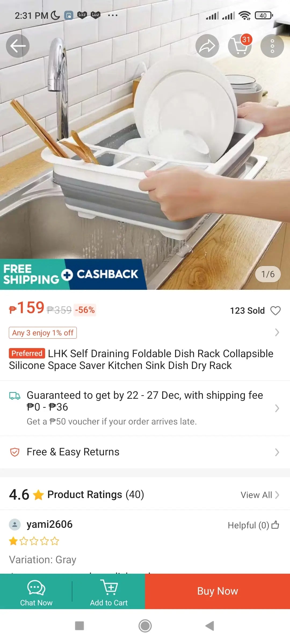Expand the 'Any 3 enjoy 1% off' promo chevron
Screen dimensions: 290x644
(277, 333)
